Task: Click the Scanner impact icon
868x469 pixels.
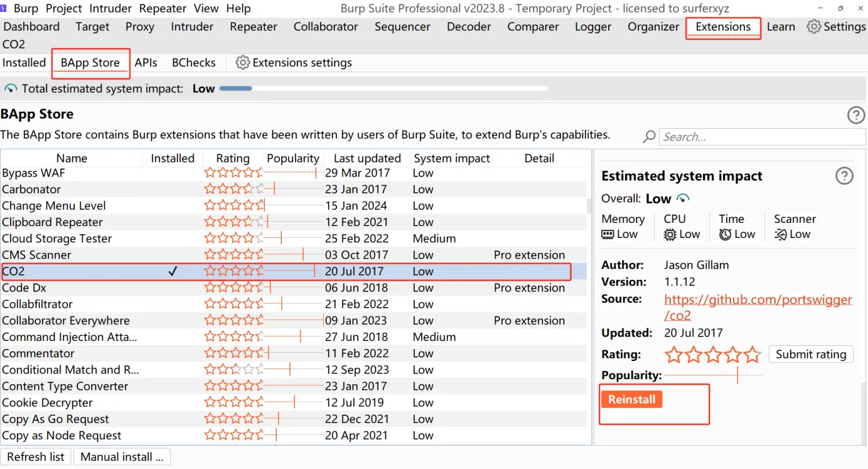Action: [x=781, y=234]
